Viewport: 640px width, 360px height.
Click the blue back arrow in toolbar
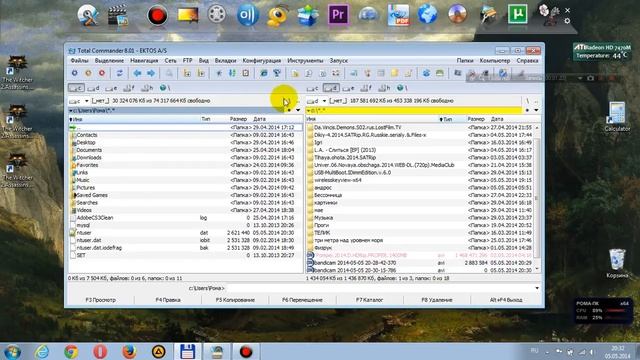137,73
